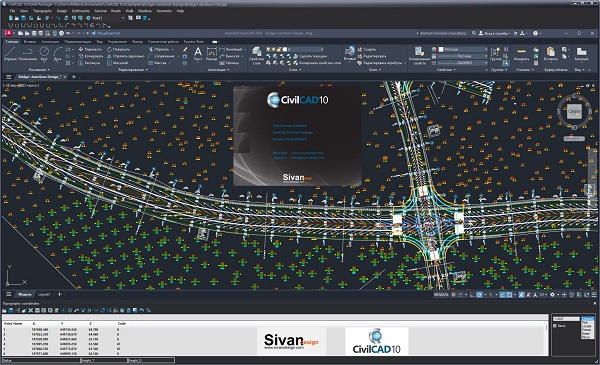Click the Trim (Обрезать) command
The width and height of the screenshot is (600, 365).
pos(159,49)
